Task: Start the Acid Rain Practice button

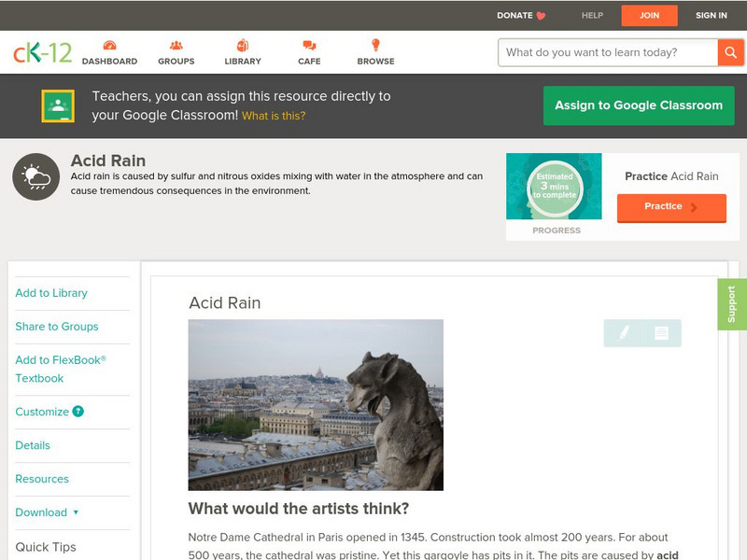Action: click(670, 207)
